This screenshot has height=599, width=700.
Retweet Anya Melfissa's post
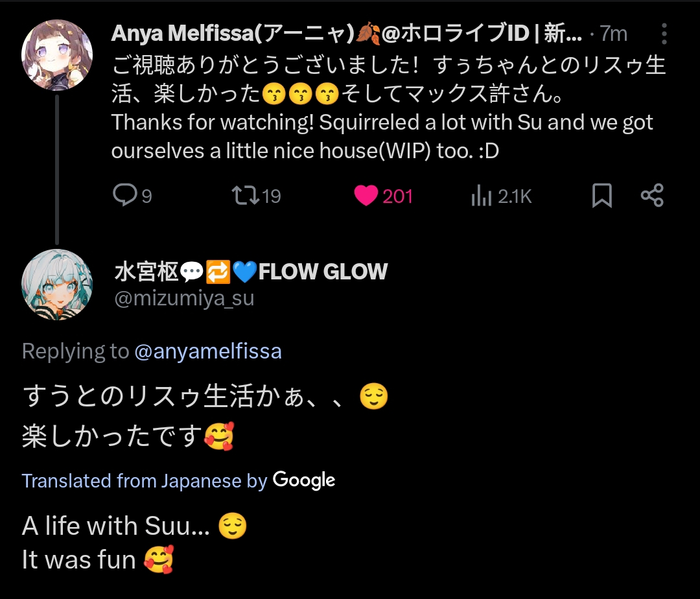click(245, 195)
